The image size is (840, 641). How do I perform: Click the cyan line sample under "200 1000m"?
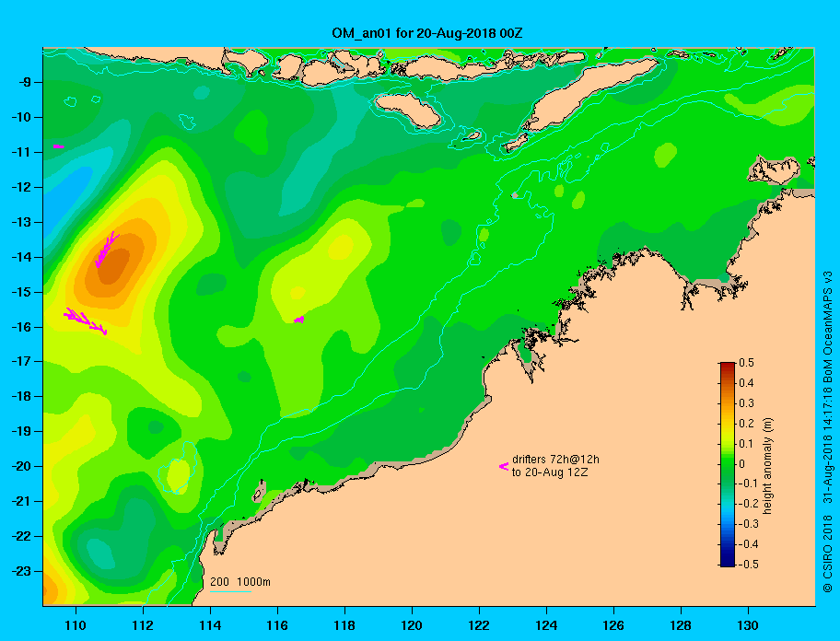coord(231,591)
